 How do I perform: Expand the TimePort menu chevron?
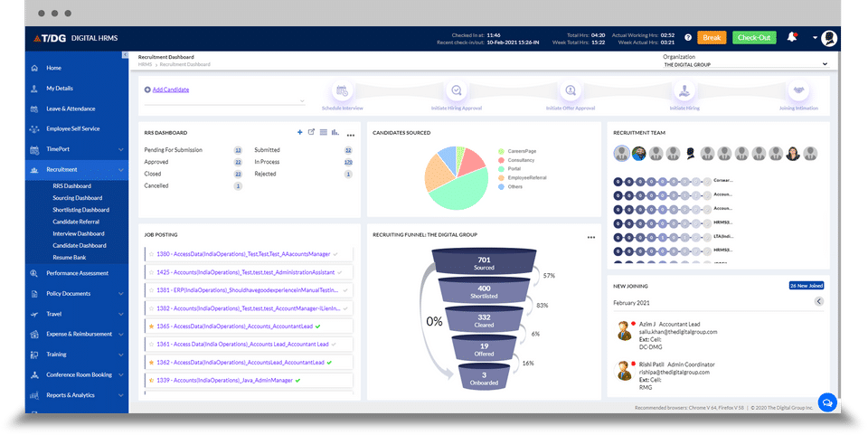click(x=120, y=149)
